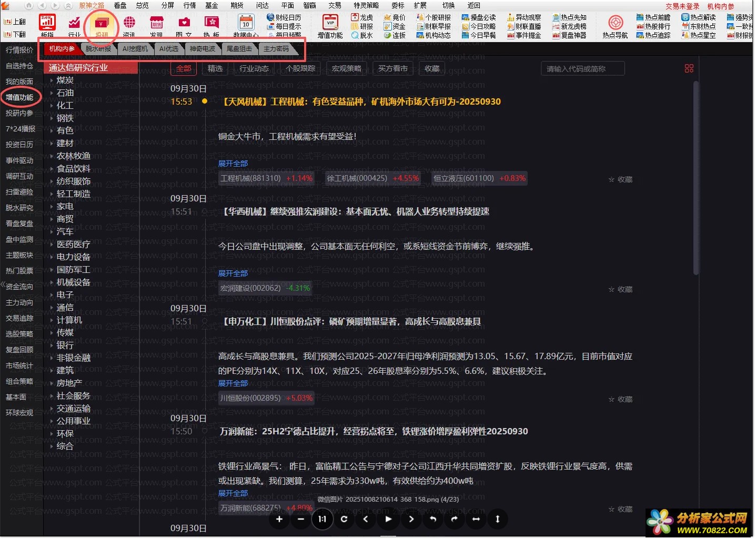Open the 数据中心 calendar icon
Screen dimensions: 756x539
tap(246, 25)
